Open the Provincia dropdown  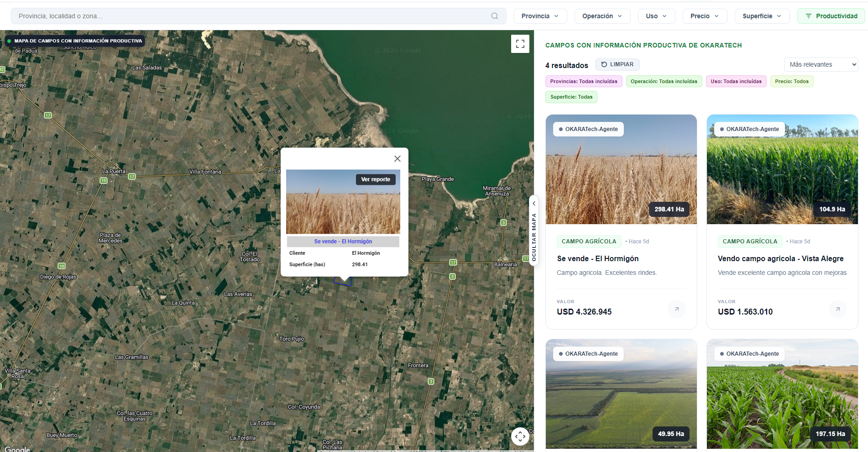pos(540,16)
